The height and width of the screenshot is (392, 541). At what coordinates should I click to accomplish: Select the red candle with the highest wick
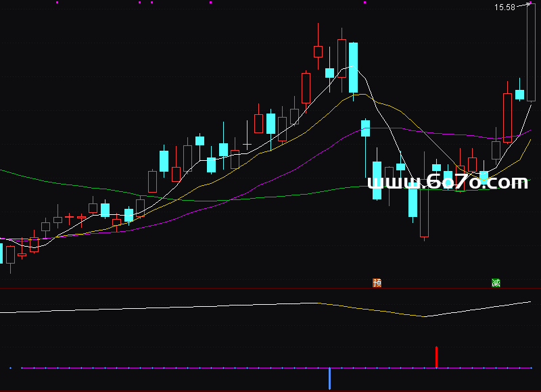[x=318, y=51]
